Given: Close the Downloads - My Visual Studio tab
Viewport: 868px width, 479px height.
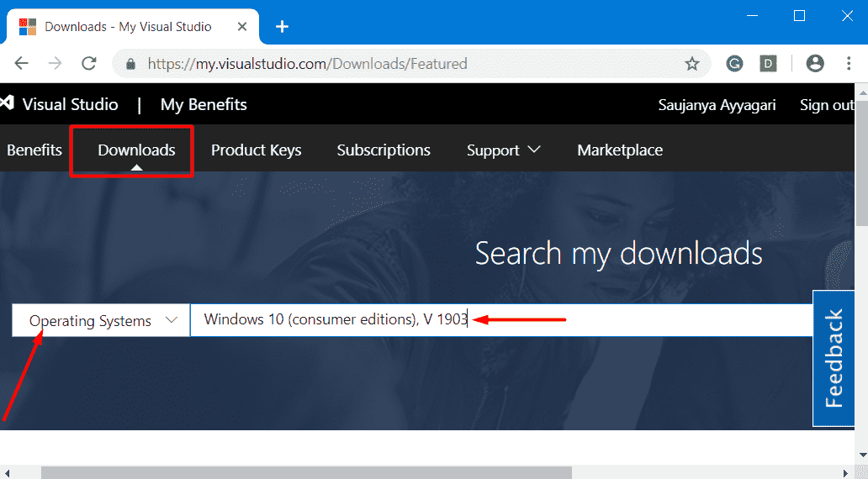Looking at the screenshot, I should click(x=242, y=27).
